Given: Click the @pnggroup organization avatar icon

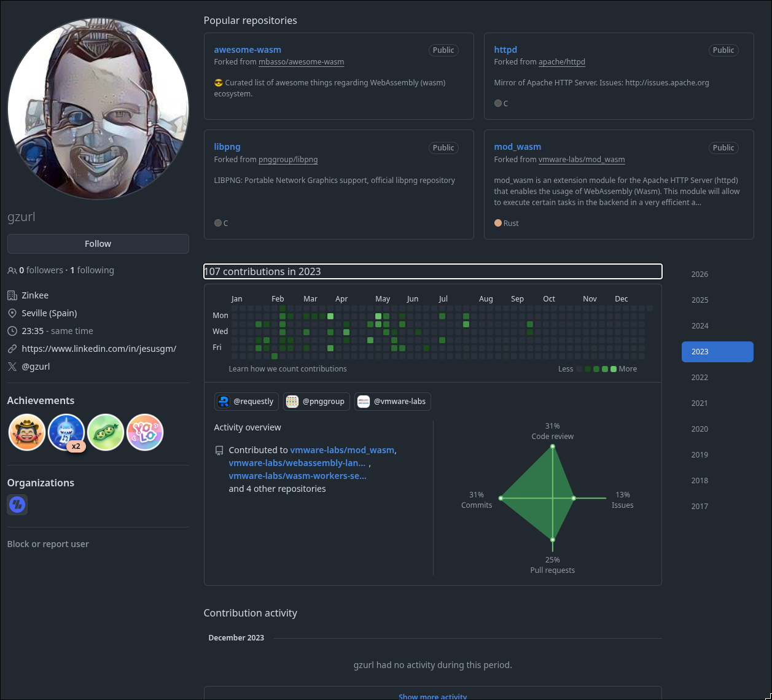Looking at the screenshot, I should click(x=292, y=402).
